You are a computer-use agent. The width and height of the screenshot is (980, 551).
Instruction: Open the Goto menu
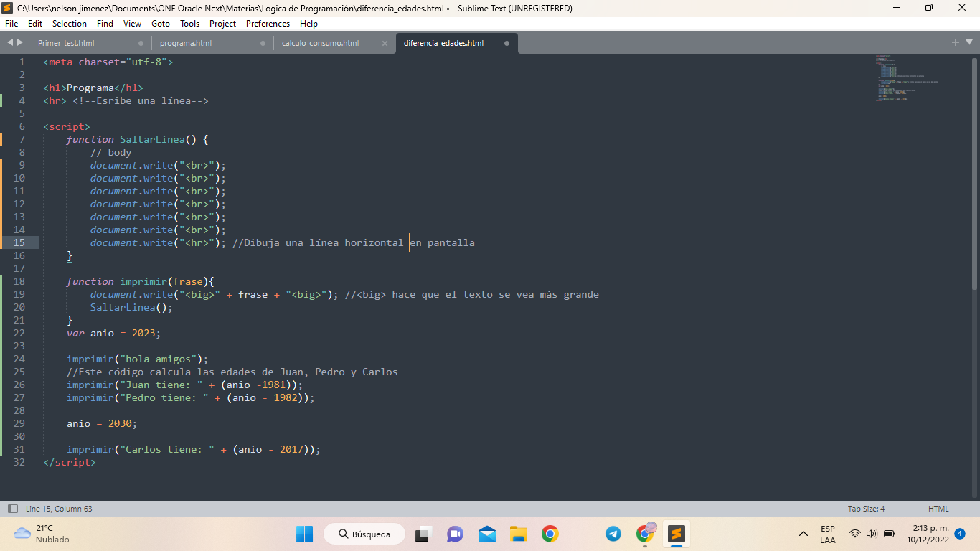[x=161, y=23]
